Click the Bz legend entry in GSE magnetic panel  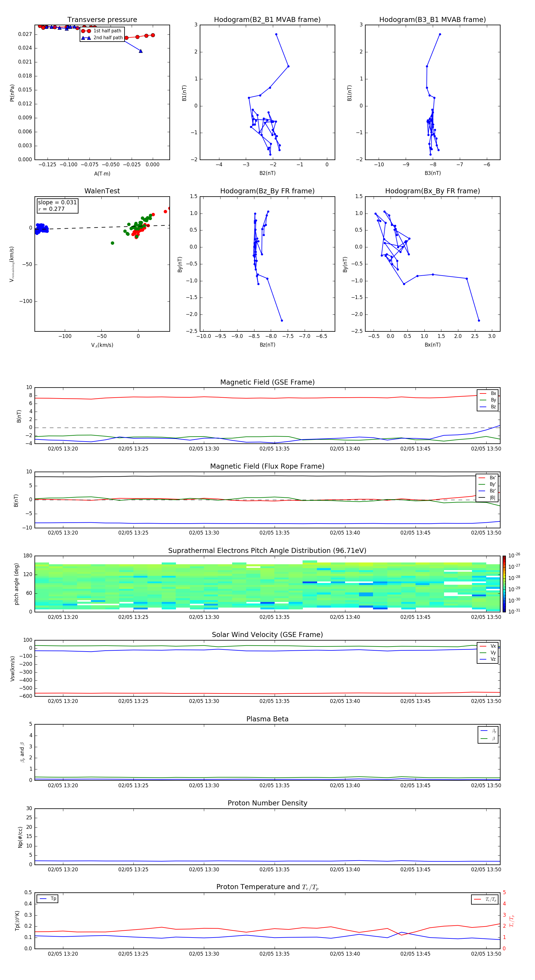tap(488, 407)
